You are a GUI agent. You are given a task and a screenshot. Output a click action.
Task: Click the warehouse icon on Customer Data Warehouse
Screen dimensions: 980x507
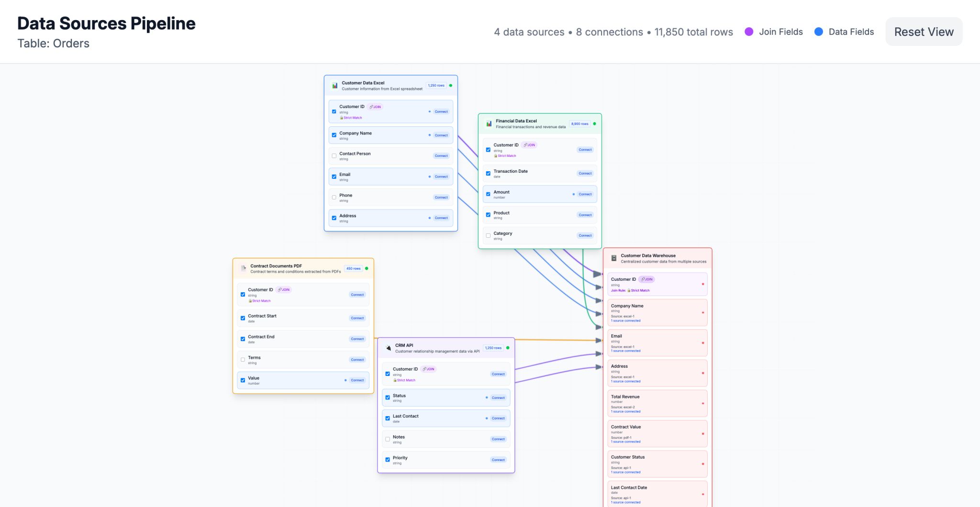614,258
